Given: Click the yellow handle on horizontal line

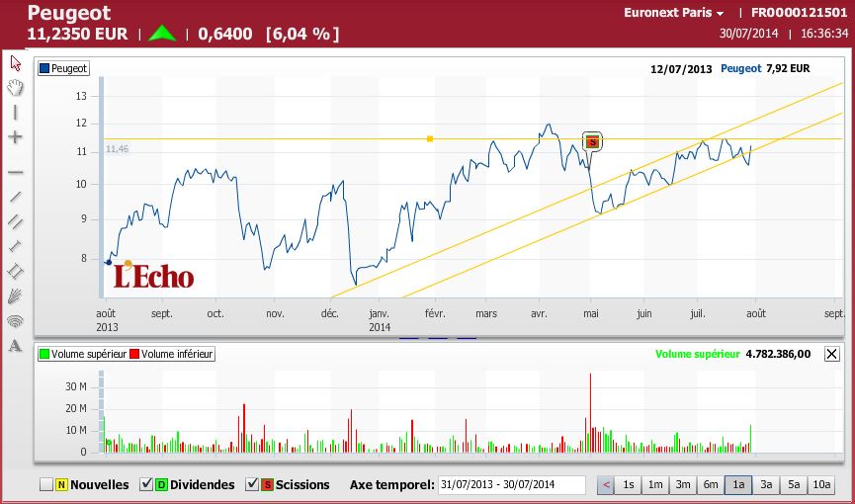Looking at the screenshot, I should click(x=430, y=139).
